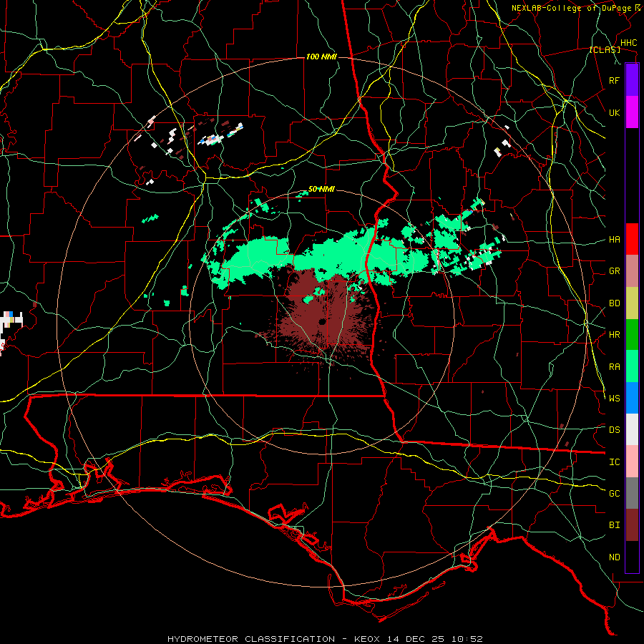Click the BD legend label
This screenshot has width=644, height=644.
pyautogui.click(x=614, y=303)
